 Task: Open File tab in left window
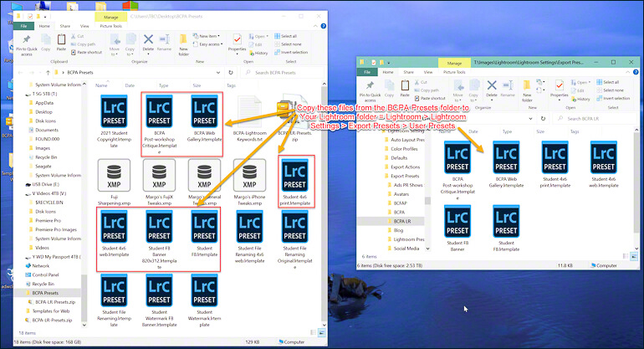point(23,26)
